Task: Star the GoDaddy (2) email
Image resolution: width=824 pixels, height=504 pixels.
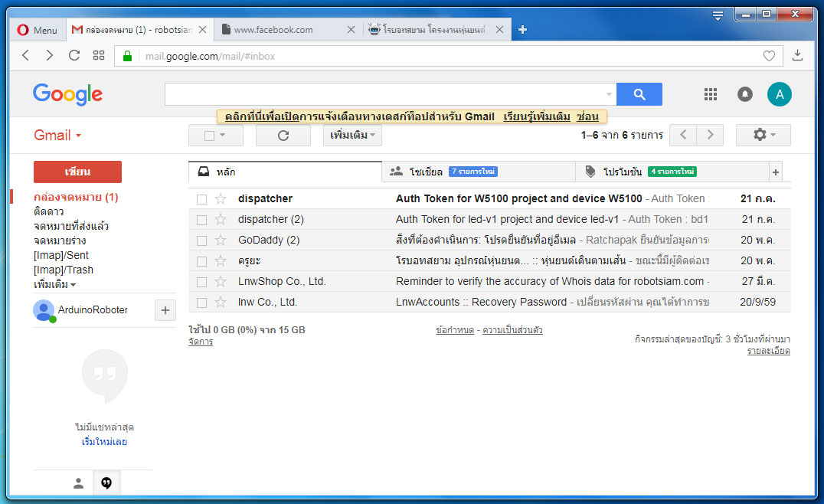Action: [221, 241]
